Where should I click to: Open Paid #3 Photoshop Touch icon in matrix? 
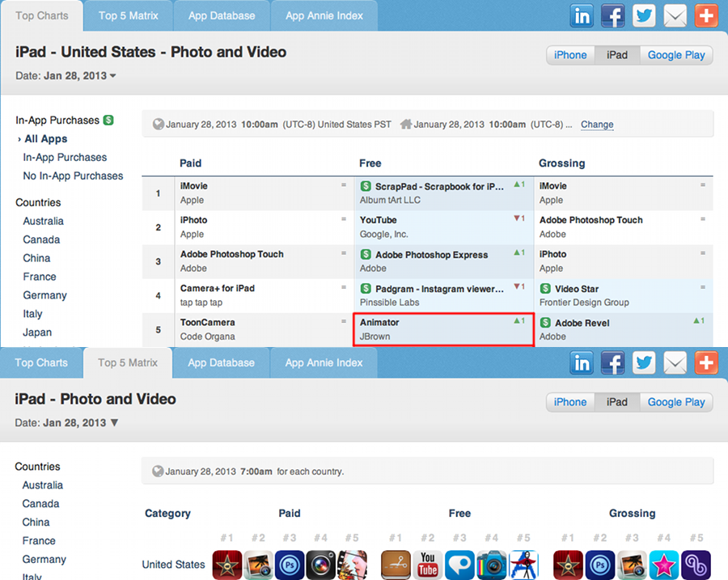pos(290,565)
